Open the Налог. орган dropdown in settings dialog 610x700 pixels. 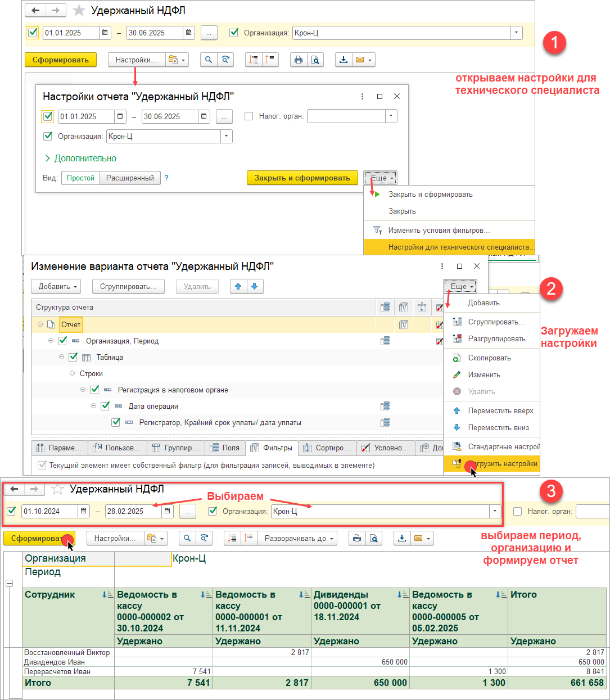[391, 116]
